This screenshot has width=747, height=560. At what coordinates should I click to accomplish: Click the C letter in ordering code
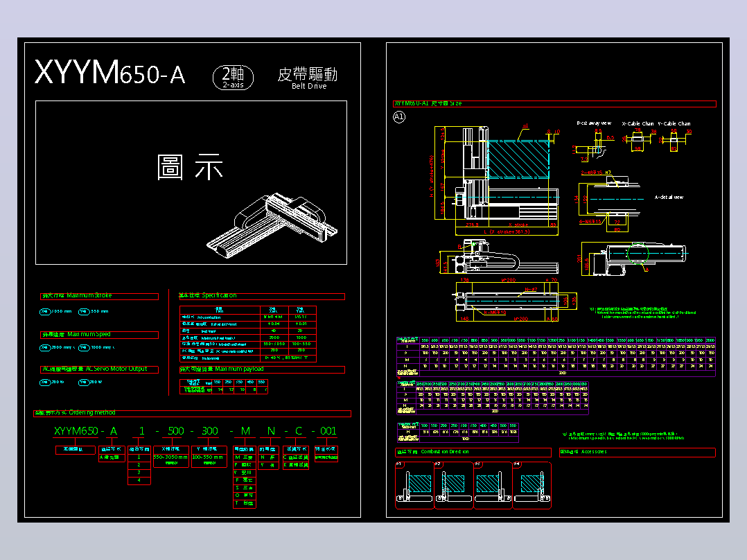(299, 431)
